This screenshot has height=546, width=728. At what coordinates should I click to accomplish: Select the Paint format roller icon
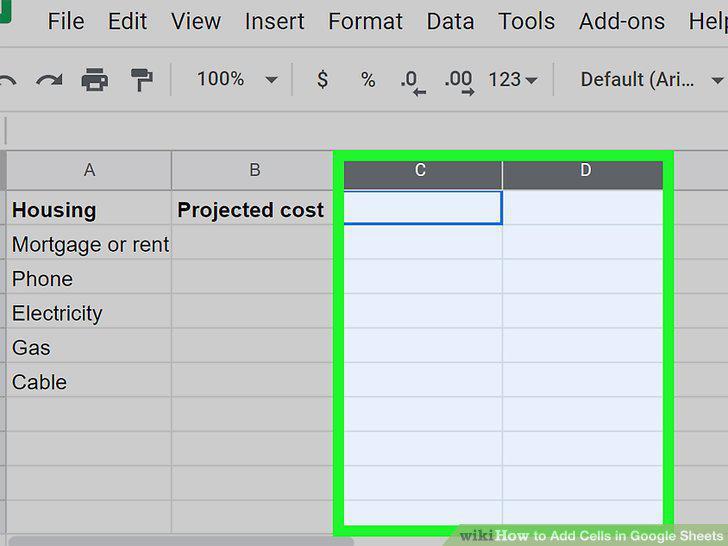click(141, 79)
